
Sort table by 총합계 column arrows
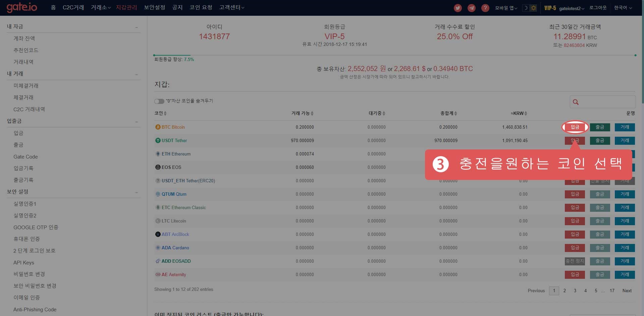click(x=455, y=114)
